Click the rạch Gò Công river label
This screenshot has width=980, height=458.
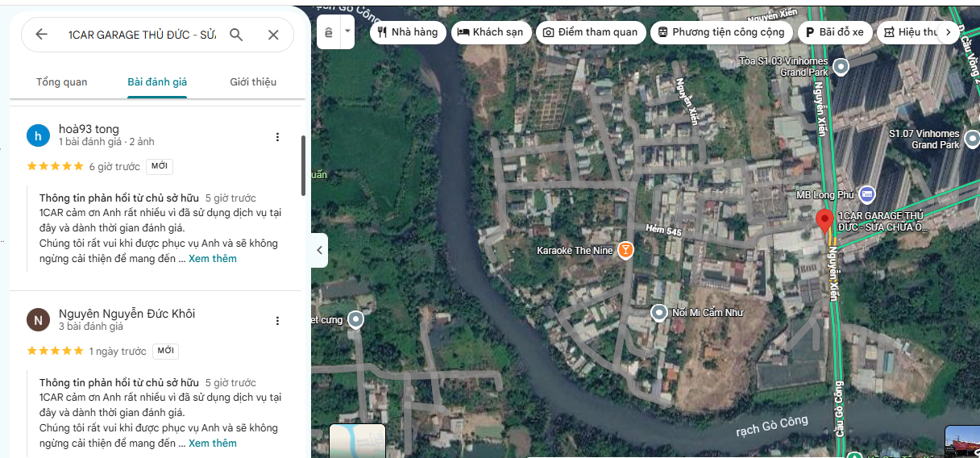771,427
